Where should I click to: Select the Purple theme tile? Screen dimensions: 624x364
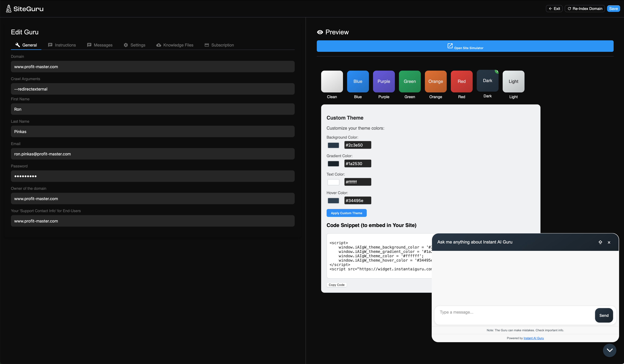pyautogui.click(x=384, y=82)
